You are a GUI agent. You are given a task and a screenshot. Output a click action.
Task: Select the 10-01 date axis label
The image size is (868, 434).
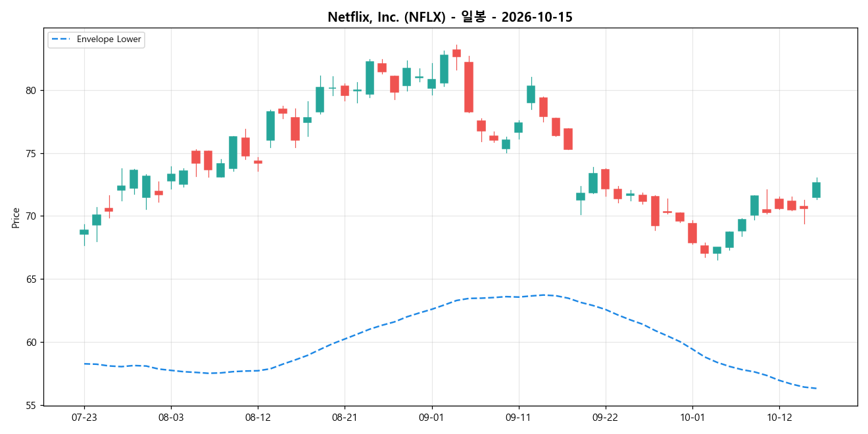692,417
